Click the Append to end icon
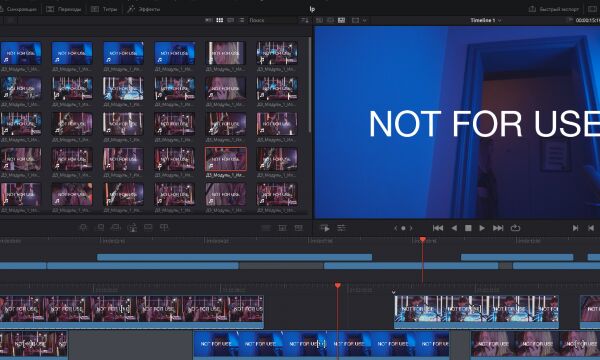 [x=100, y=228]
